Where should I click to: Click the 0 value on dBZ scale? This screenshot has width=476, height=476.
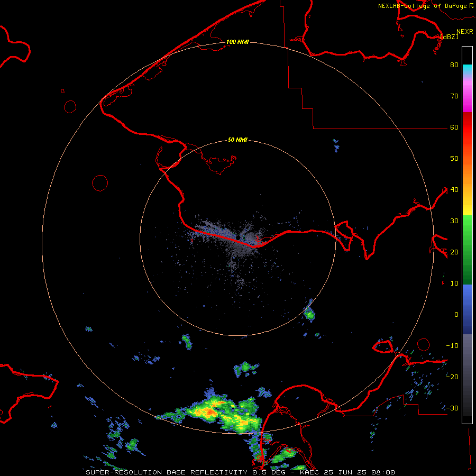point(456,315)
